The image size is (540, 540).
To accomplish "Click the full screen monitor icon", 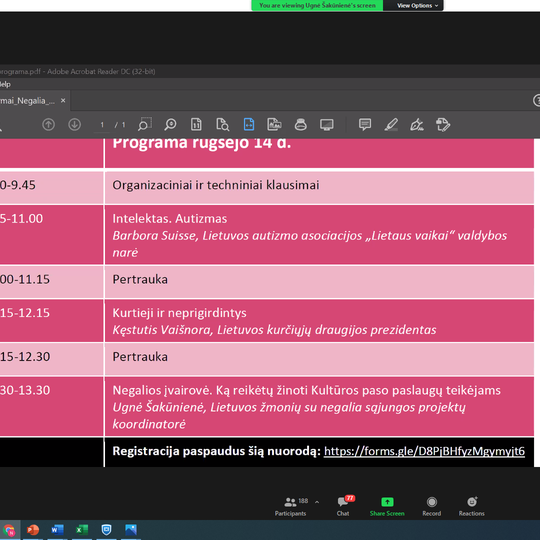I will [x=326, y=124].
